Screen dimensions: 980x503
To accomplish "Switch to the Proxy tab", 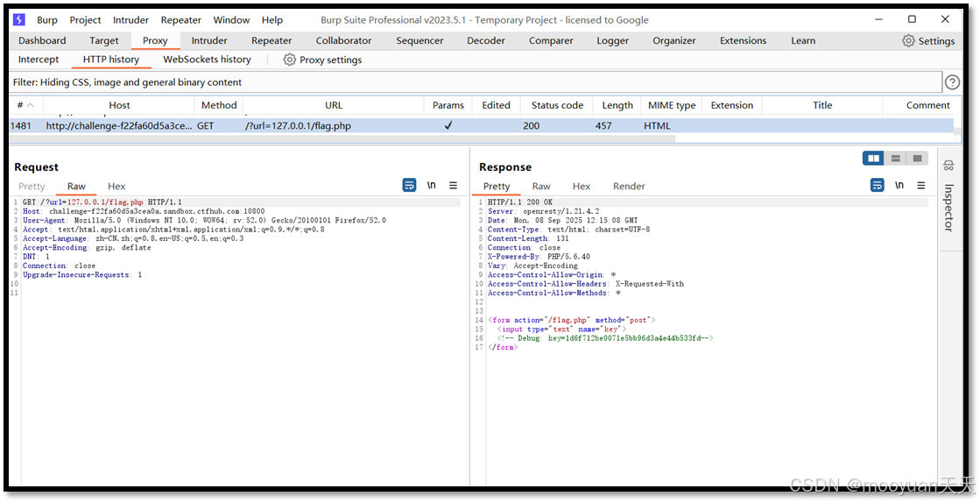I will [x=155, y=40].
